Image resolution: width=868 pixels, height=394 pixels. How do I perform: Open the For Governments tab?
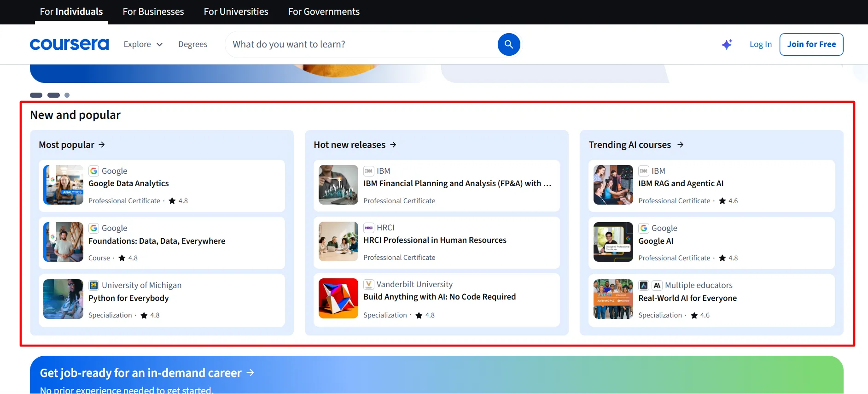[x=324, y=12]
